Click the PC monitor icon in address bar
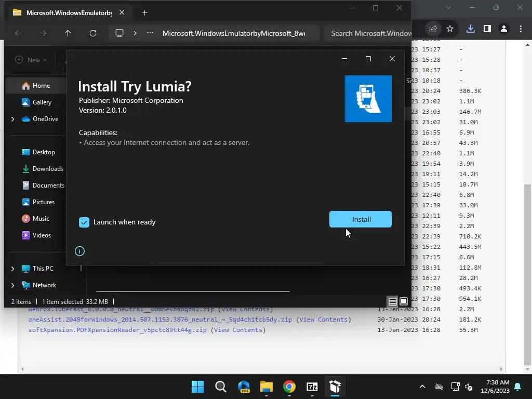This screenshot has height=399, width=532. coord(119,33)
